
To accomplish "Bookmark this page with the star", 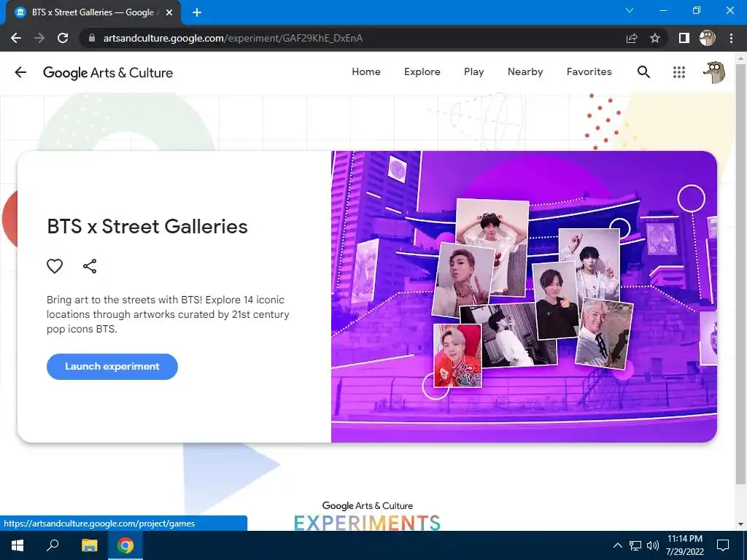I will pos(655,38).
